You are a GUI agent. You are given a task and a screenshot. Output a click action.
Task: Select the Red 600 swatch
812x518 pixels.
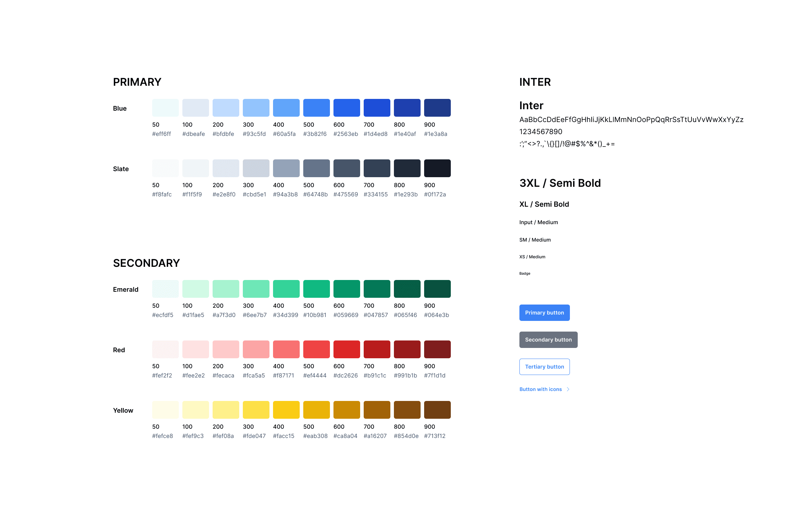[347, 349]
